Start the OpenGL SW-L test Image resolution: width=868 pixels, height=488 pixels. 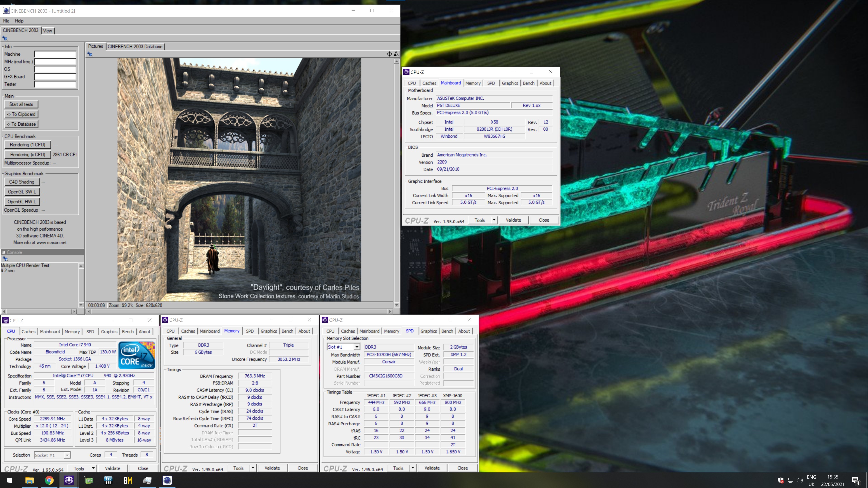[x=22, y=192]
